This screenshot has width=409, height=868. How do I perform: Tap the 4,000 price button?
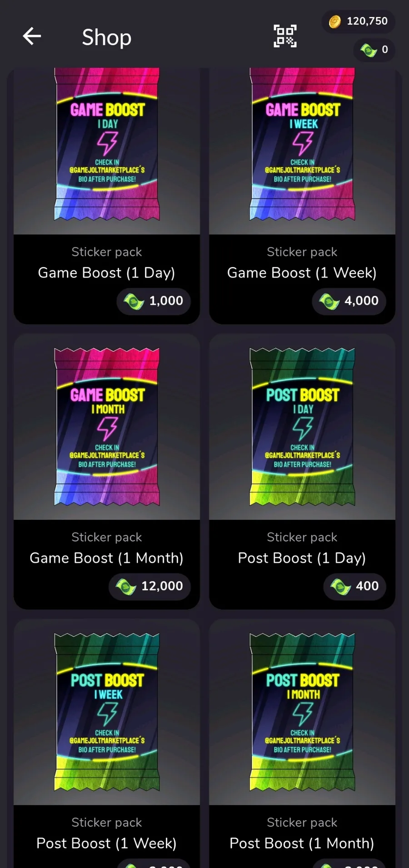click(x=349, y=301)
